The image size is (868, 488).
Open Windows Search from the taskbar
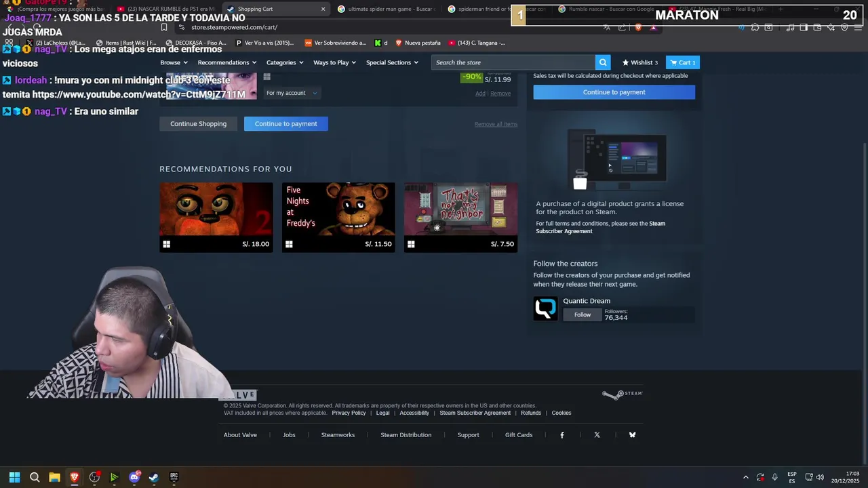(x=35, y=477)
